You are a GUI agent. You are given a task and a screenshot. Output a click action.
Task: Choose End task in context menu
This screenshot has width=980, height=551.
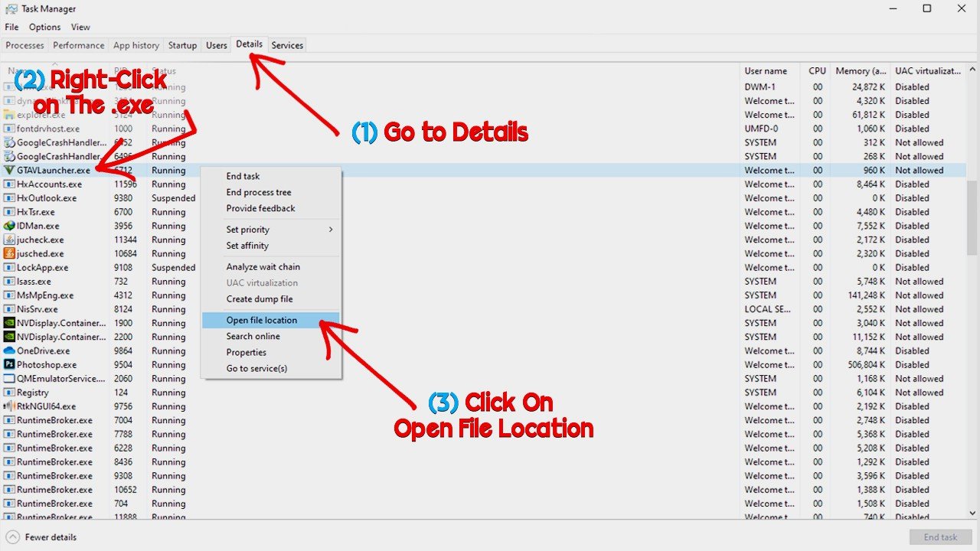pos(271,176)
